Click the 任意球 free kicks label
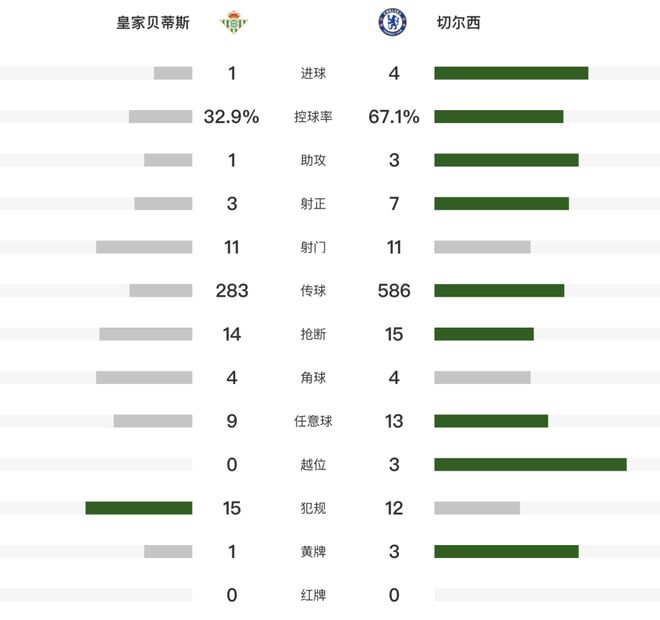660x620 pixels. click(313, 421)
